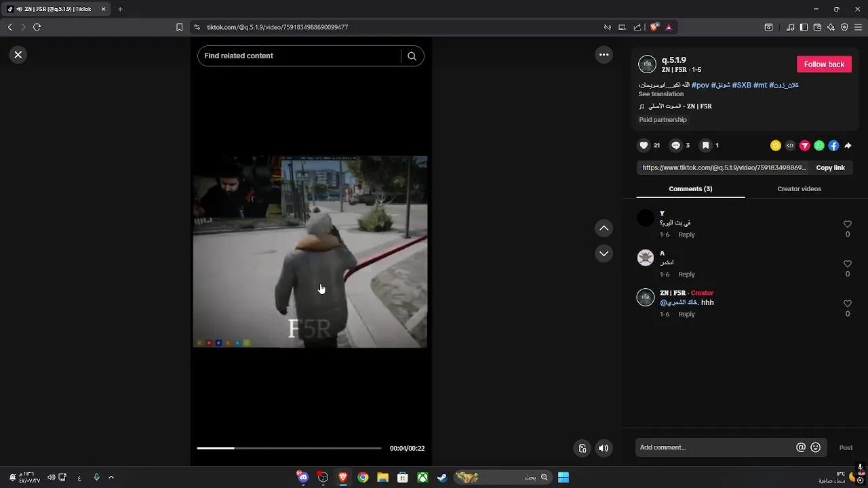
Task: Open the #pov hashtag
Action: 700,85
